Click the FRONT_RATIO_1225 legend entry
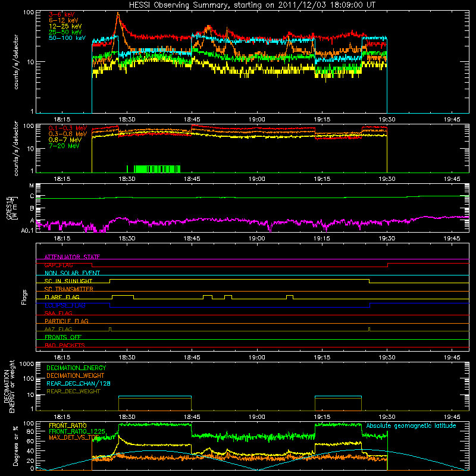Viewport: 476px width, 476px height. click(77, 431)
